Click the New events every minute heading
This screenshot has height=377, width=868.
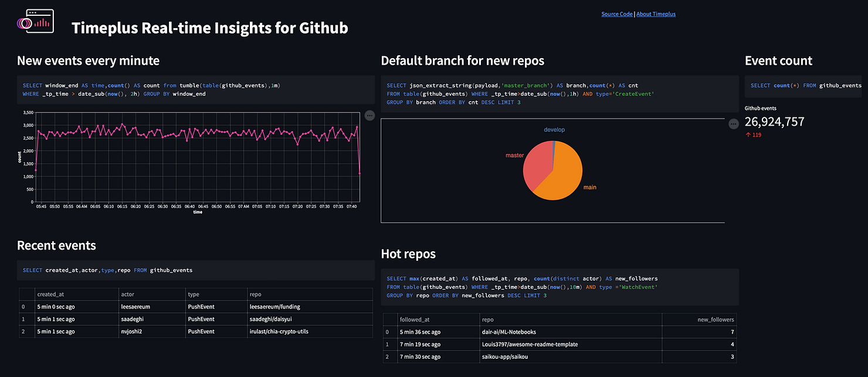point(88,60)
